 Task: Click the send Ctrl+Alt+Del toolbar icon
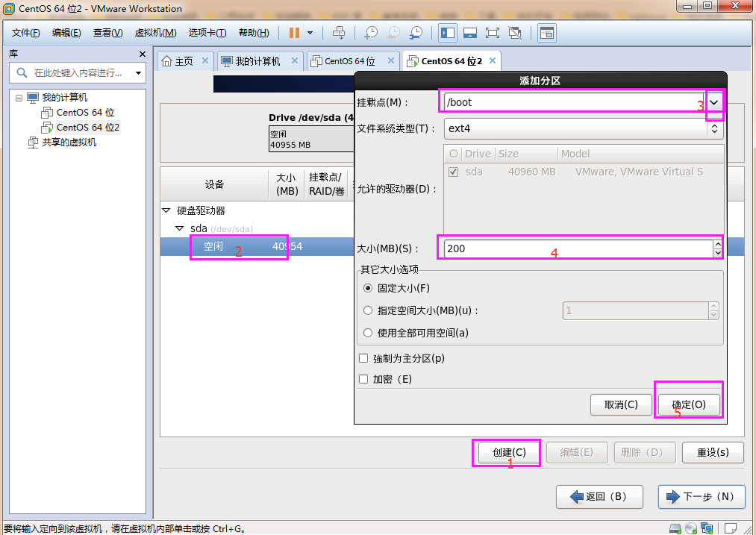(x=339, y=33)
